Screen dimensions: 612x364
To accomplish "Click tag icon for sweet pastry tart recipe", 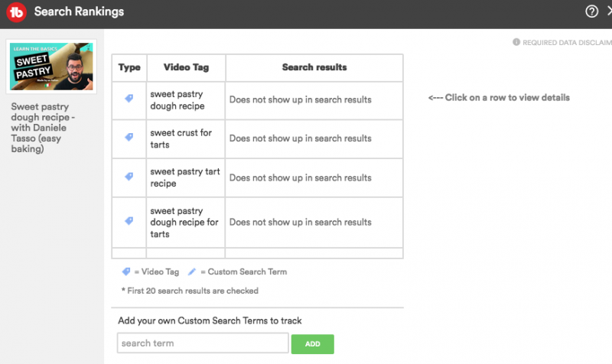I will click(129, 177).
